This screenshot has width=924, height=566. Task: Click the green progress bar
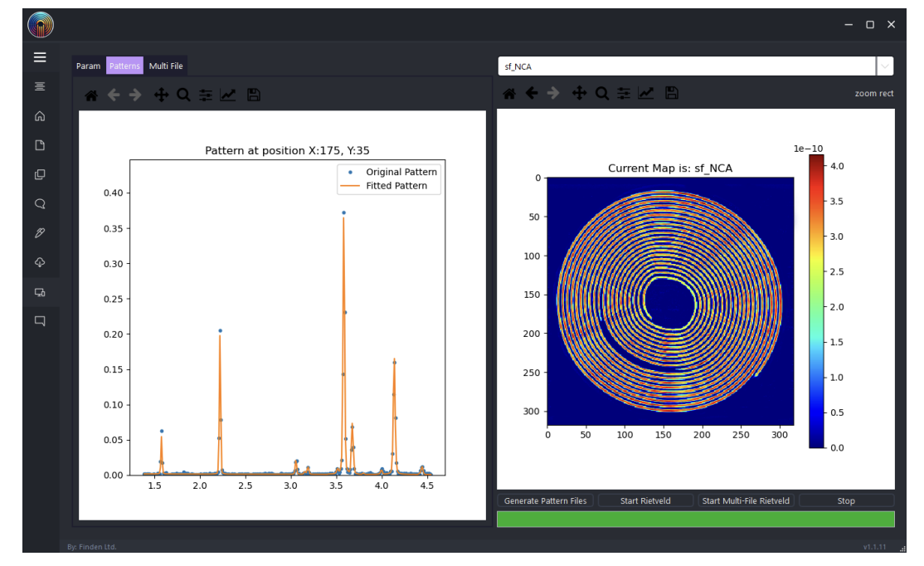pyautogui.click(x=695, y=520)
